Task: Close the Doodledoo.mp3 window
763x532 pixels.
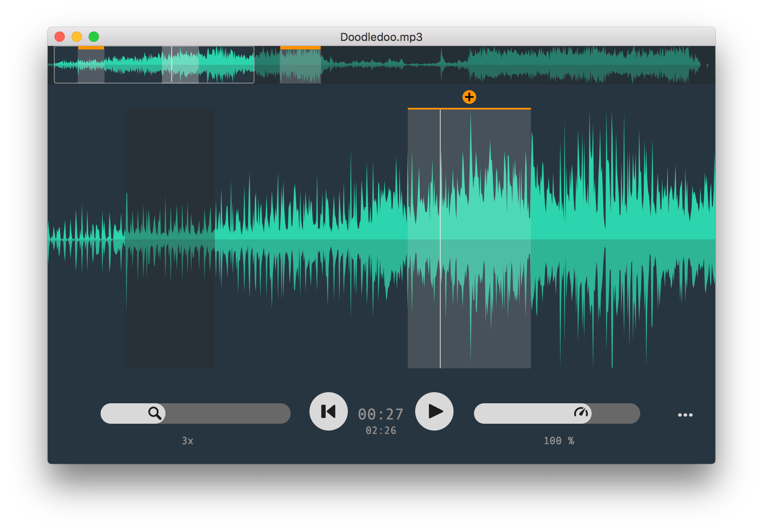Action: coord(60,37)
